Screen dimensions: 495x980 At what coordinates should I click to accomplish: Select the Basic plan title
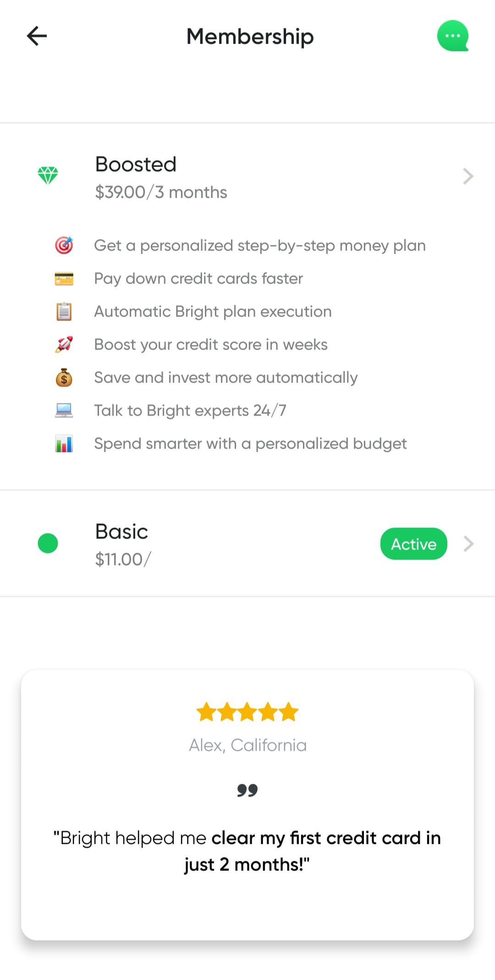pos(121,532)
